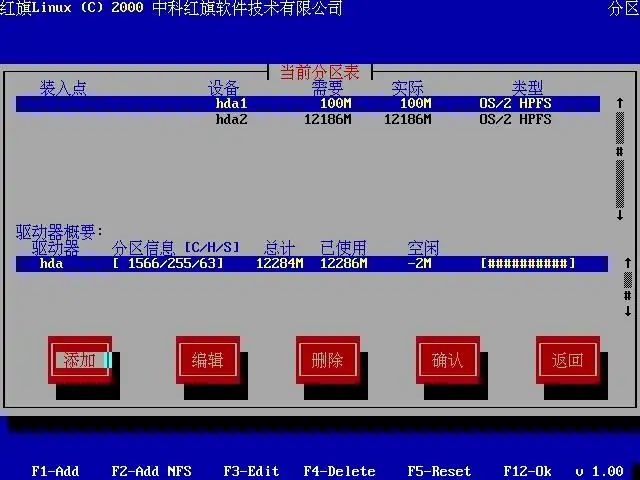Image resolution: width=640 pixels, height=480 pixels.
Task: Click the drive summary scroll down arrow
Action: 628,311
